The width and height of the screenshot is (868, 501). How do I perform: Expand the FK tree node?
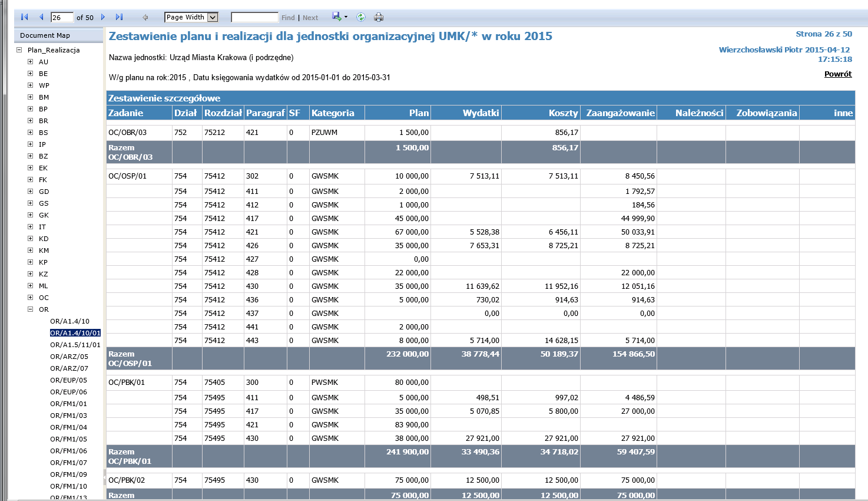tap(31, 180)
